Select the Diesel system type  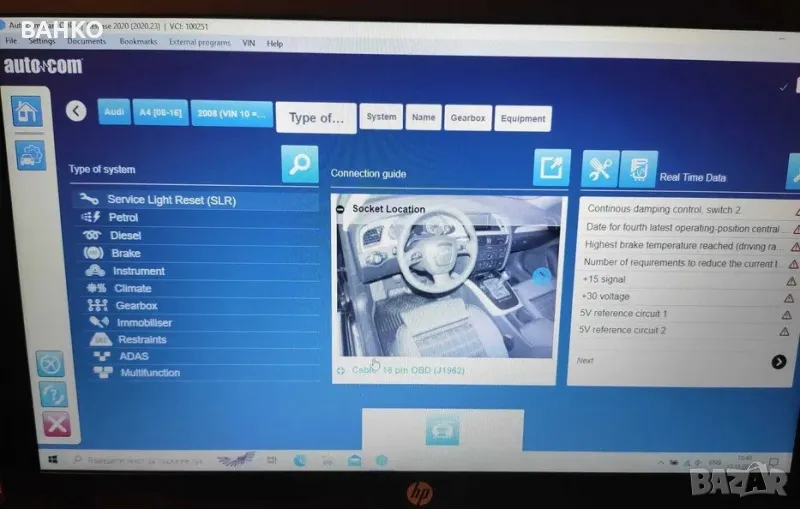tap(199, 236)
